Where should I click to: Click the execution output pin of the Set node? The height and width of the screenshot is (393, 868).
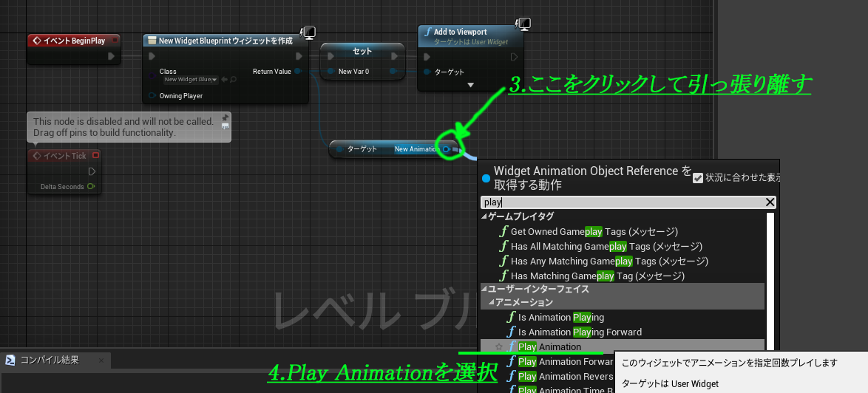[394, 56]
